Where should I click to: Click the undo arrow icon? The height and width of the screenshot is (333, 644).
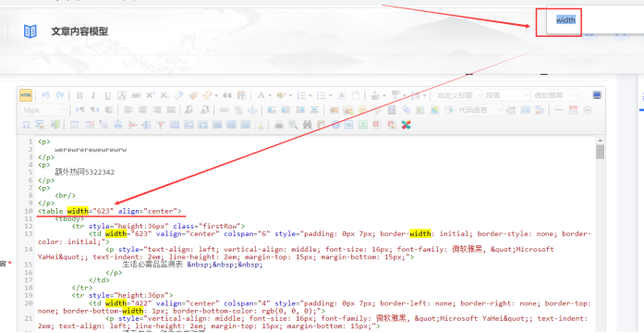(45, 95)
